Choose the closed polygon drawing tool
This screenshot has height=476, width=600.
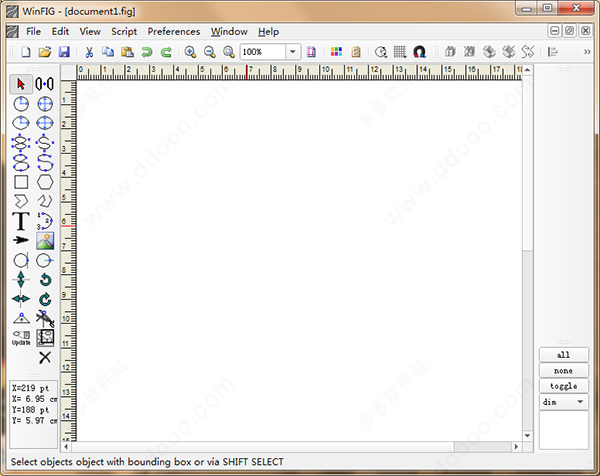pyautogui.click(x=21, y=201)
